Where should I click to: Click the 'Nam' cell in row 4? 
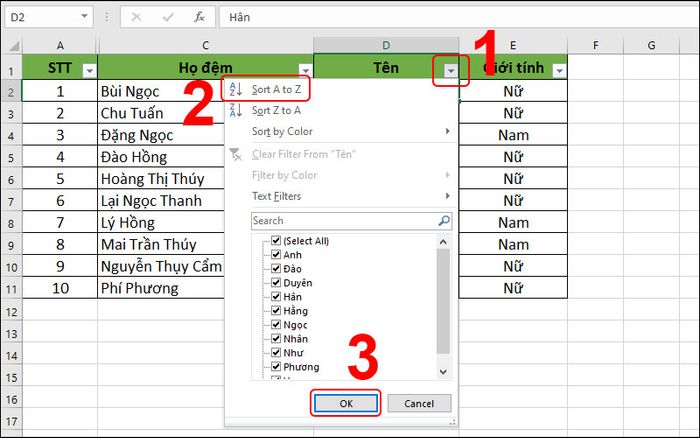513,135
